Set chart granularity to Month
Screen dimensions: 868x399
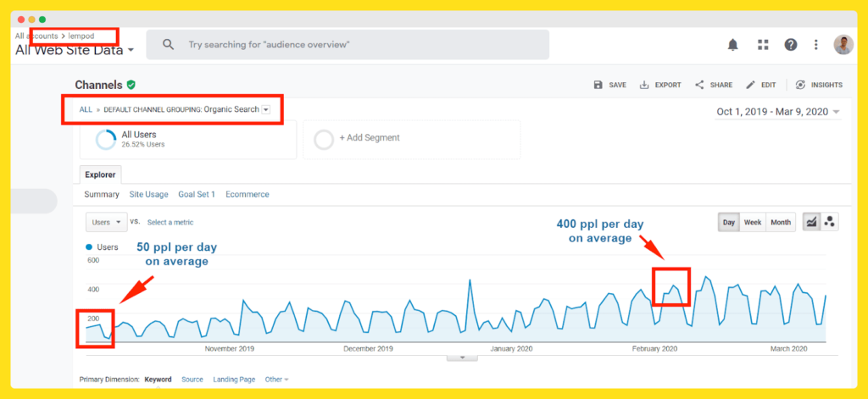[x=781, y=222]
